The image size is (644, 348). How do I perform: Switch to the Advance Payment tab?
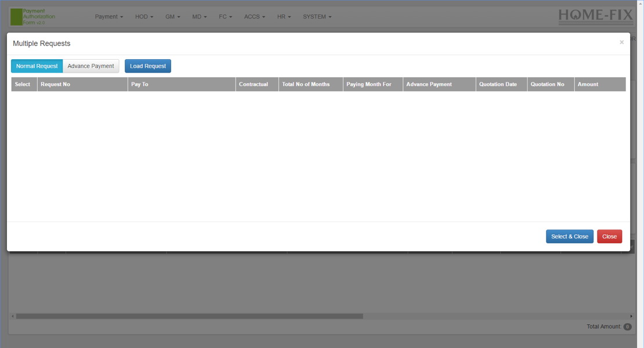coord(91,66)
